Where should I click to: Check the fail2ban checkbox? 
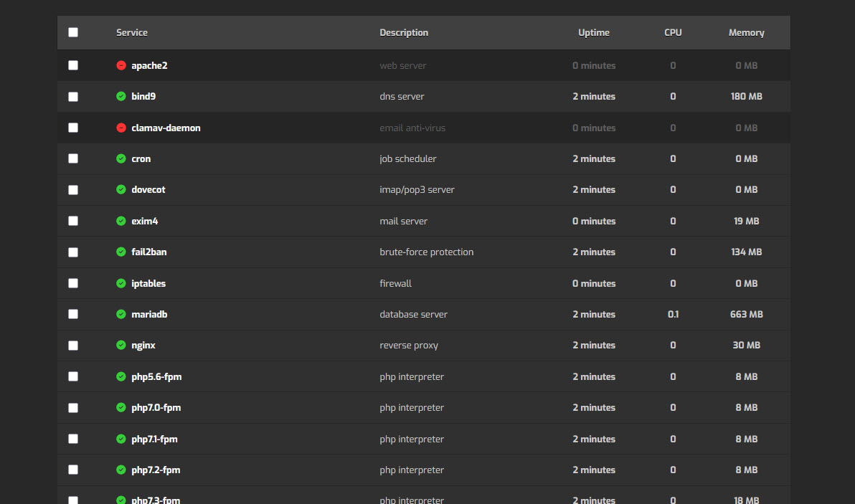pyautogui.click(x=73, y=252)
